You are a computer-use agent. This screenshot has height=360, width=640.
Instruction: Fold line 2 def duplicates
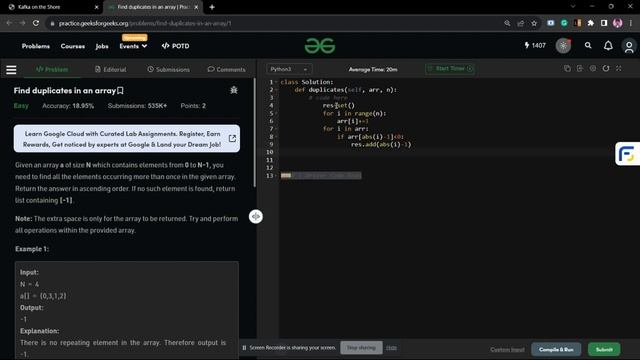pyautogui.click(x=276, y=90)
